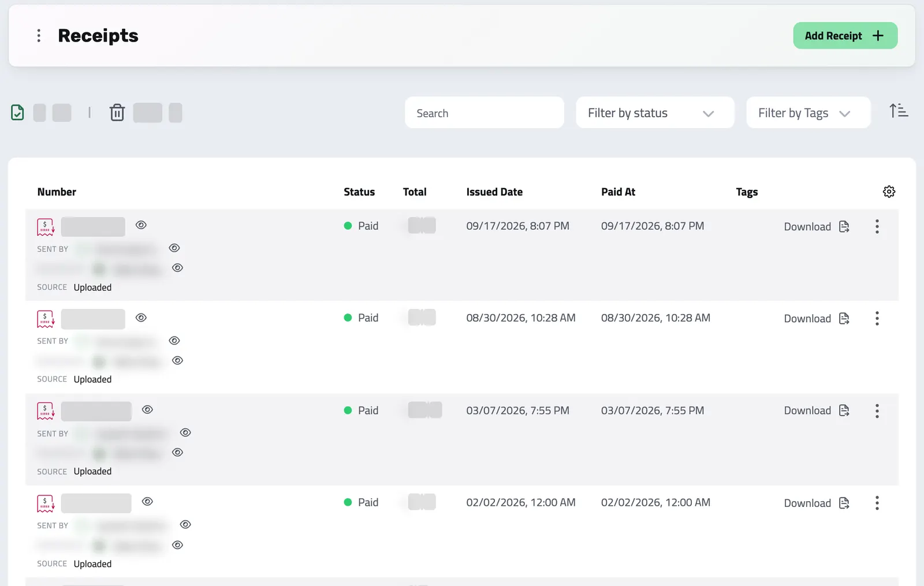924x586 pixels.
Task: Click the Number column header
Action: point(57,192)
